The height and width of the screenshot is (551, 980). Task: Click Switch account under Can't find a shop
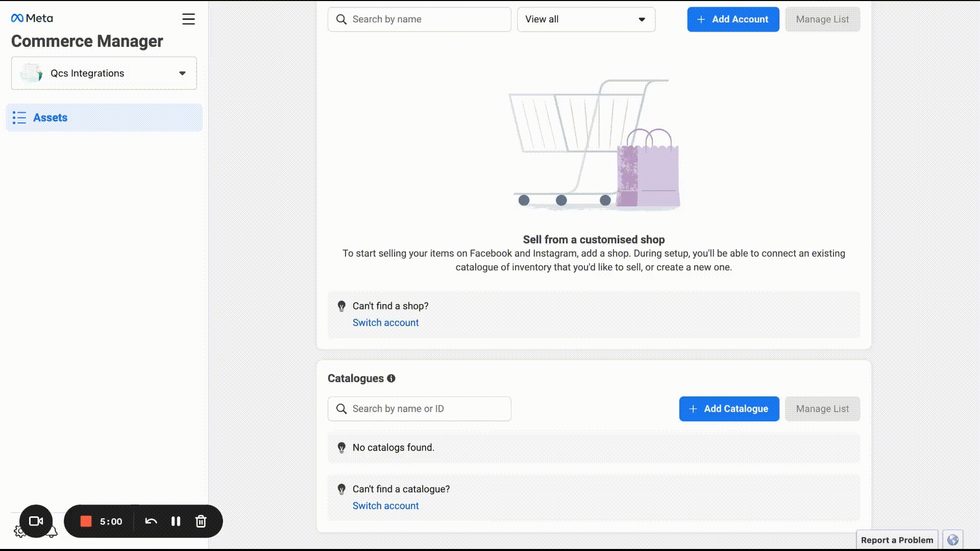[385, 323]
